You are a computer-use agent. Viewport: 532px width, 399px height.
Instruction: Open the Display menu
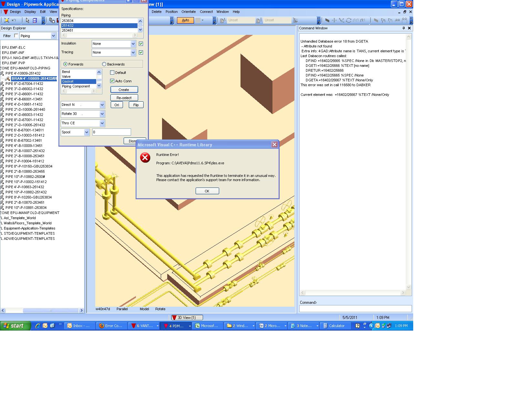click(30, 12)
